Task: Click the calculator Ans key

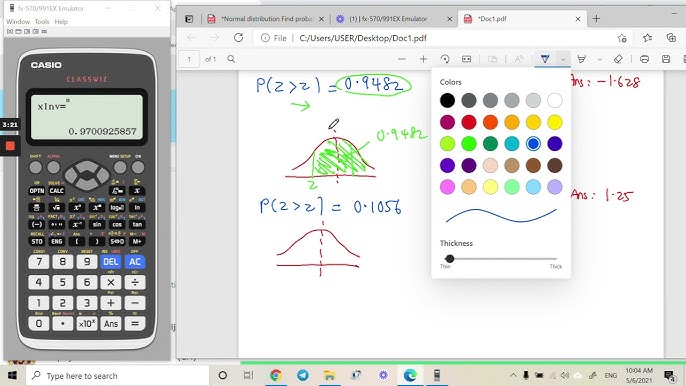Action: [111, 323]
